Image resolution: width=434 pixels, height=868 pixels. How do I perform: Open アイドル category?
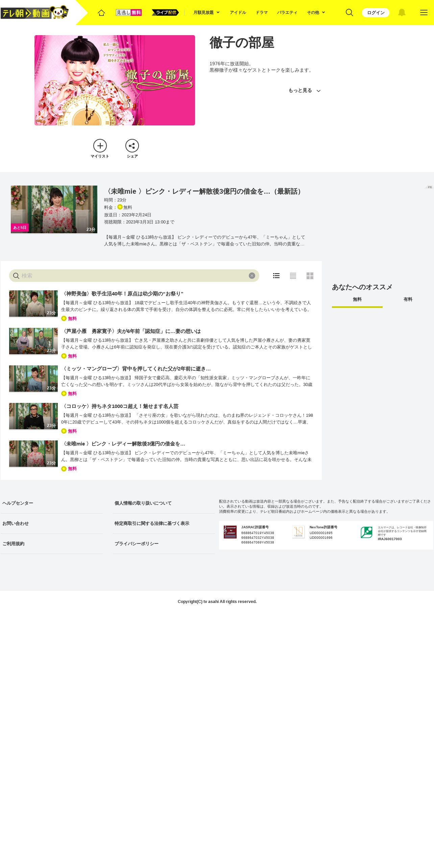(x=238, y=13)
